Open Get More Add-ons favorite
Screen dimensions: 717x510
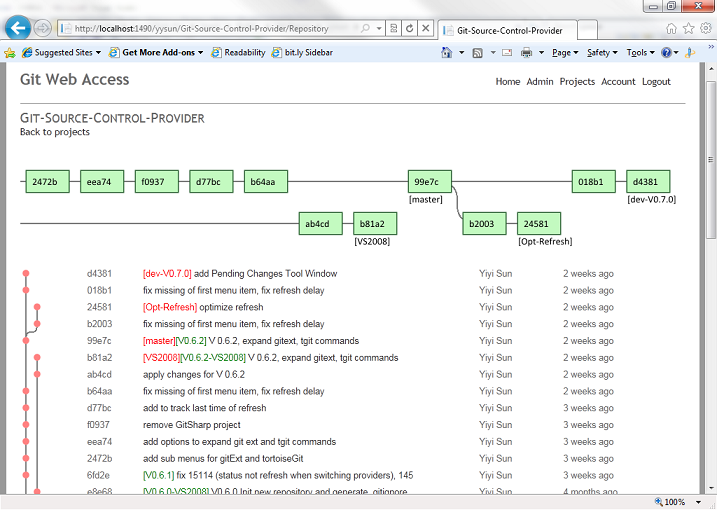[155, 53]
